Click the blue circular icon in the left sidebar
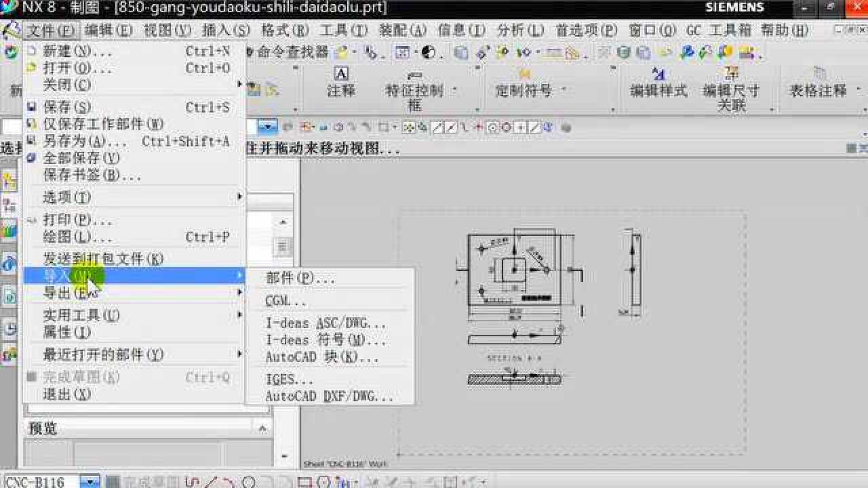The image size is (868, 488). tap(9, 264)
